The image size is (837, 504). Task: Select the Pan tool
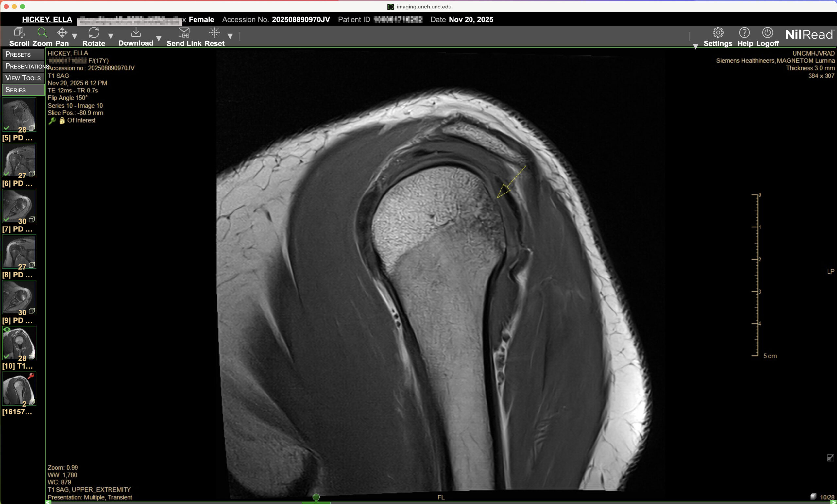[62, 33]
